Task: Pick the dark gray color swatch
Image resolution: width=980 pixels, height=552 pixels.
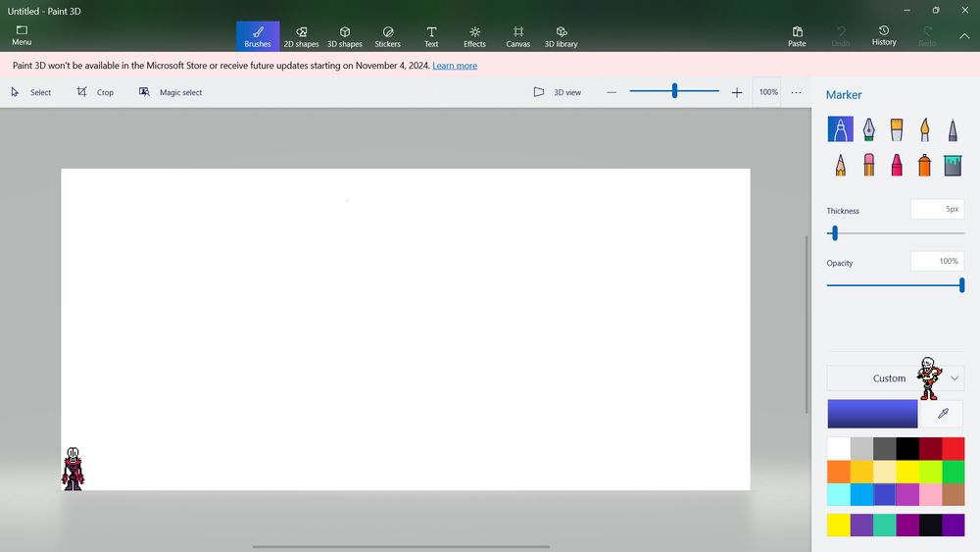Action: (x=884, y=448)
